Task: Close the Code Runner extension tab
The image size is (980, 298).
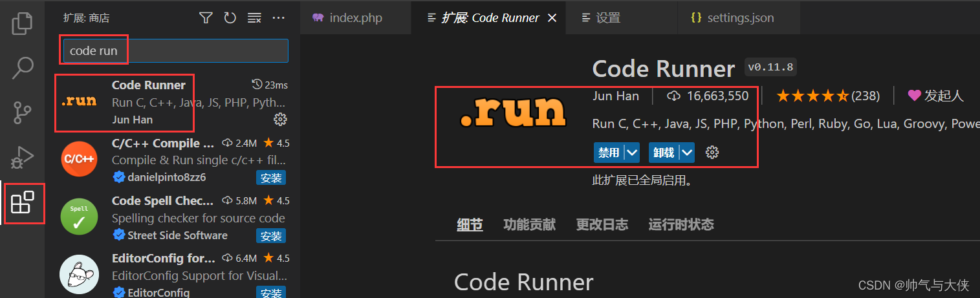Action: coord(552,17)
